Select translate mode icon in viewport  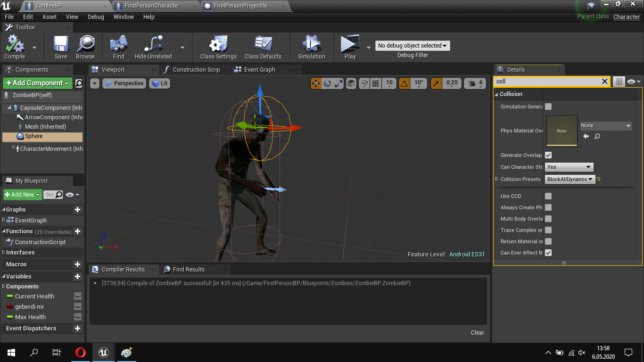[x=315, y=83]
